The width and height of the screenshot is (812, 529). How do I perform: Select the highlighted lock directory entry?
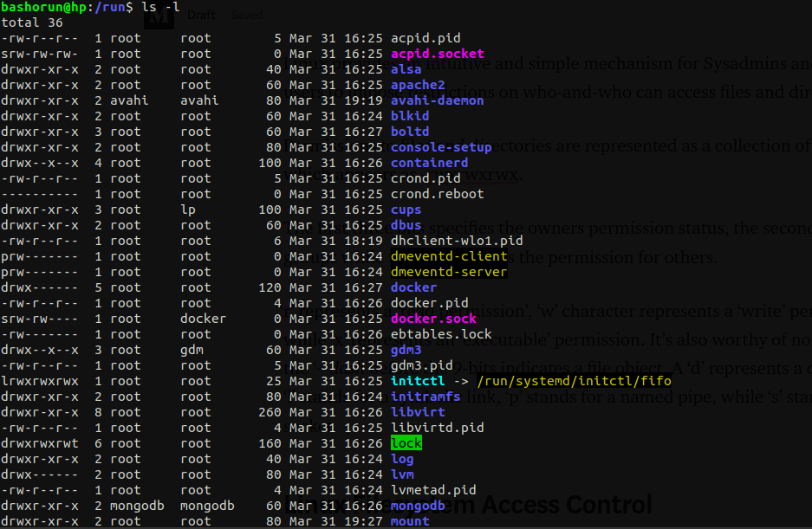pos(406,442)
